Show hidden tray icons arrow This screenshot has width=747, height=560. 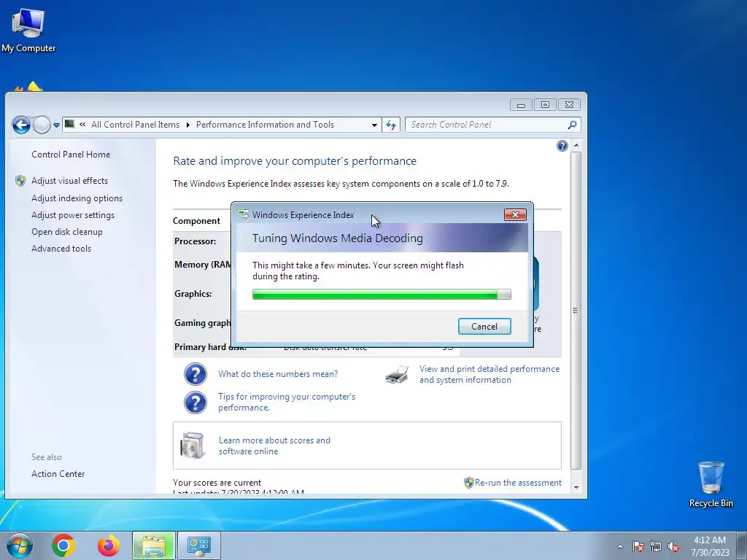620,547
